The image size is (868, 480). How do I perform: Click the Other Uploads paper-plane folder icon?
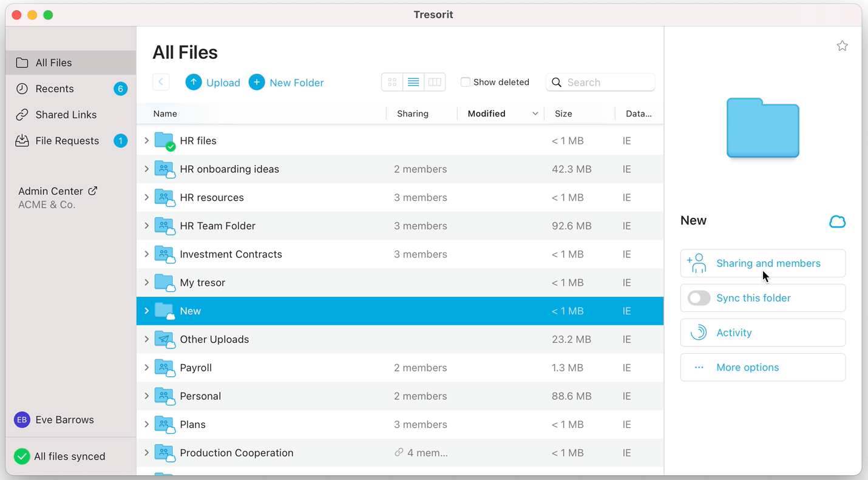(x=164, y=339)
